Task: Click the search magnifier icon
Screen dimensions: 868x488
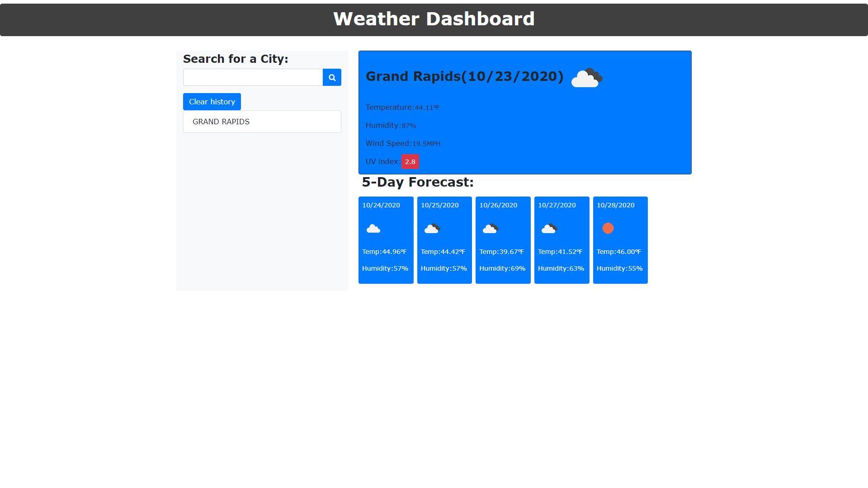Action: tap(331, 77)
